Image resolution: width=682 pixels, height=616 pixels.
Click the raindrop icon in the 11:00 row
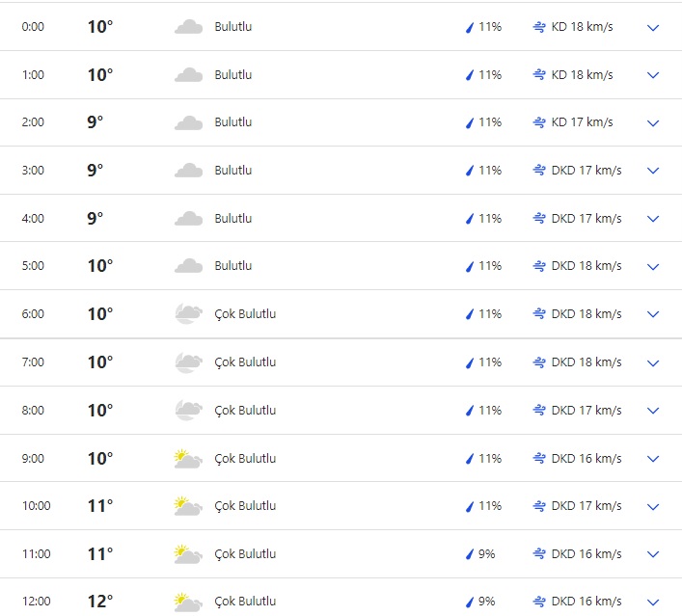tap(470, 554)
